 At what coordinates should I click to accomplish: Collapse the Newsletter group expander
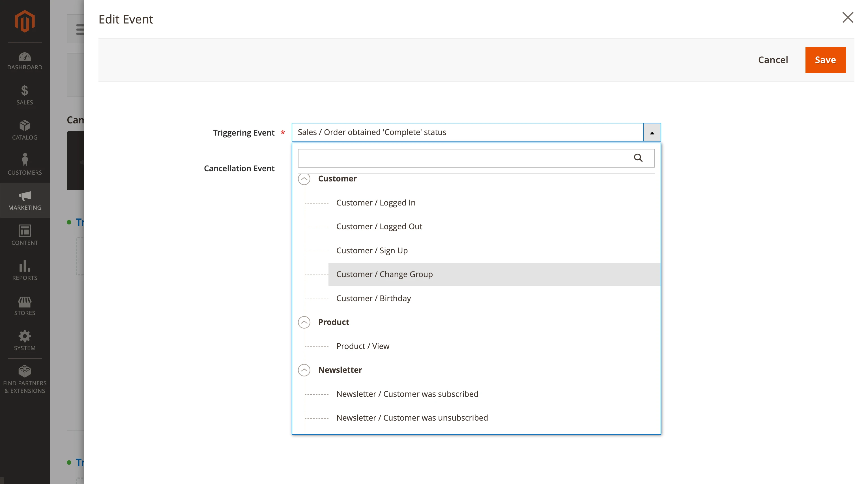pyautogui.click(x=304, y=371)
